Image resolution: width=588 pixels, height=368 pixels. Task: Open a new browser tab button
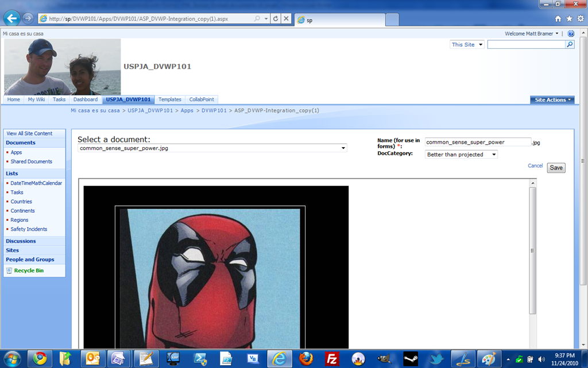click(392, 19)
